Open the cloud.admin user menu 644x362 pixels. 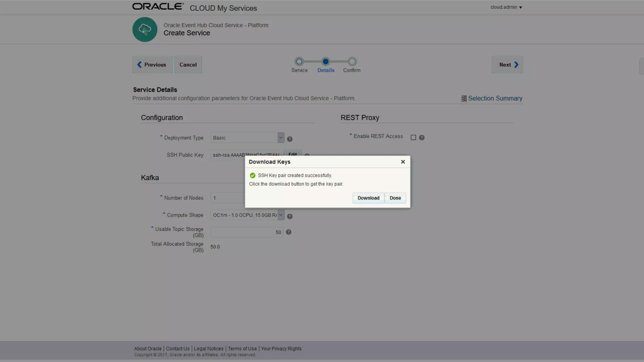click(x=506, y=7)
